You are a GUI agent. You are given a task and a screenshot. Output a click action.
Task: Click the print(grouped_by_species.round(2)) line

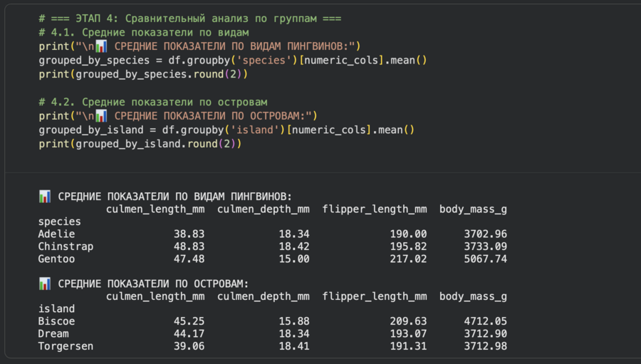tap(143, 74)
